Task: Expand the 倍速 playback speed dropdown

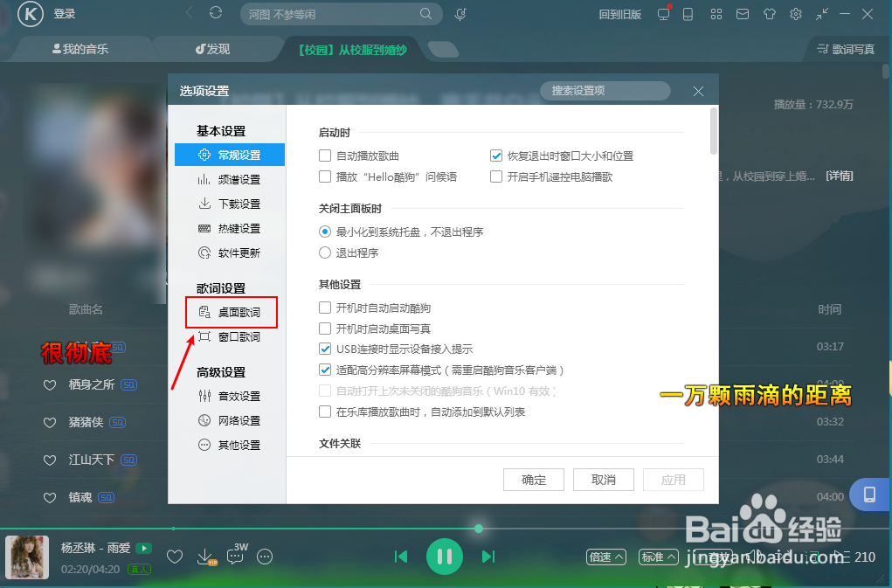Action: point(605,557)
